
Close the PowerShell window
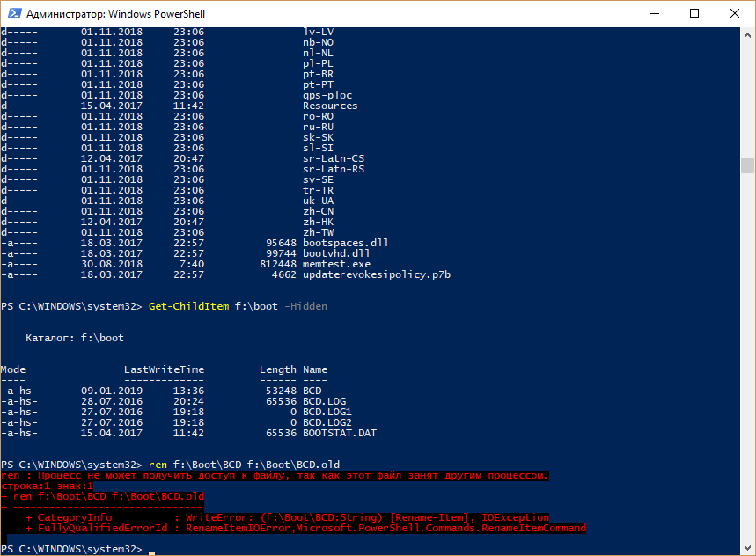click(734, 13)
